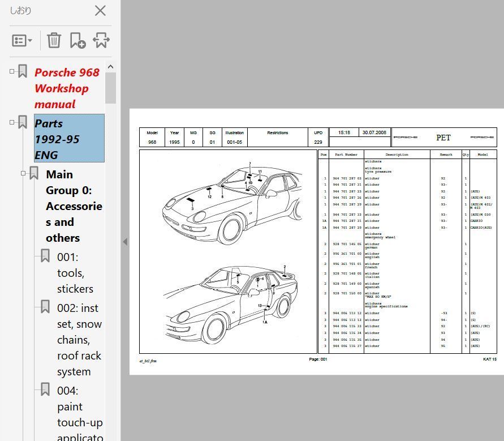Select Porsche 968 Workshop manual bookmark

[67, 88]
